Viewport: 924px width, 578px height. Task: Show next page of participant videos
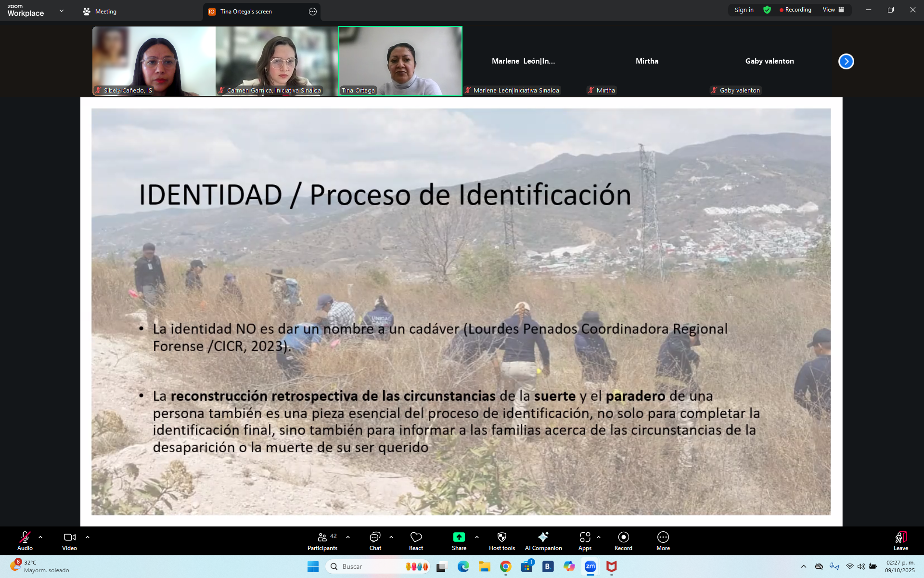coord(846,61)
